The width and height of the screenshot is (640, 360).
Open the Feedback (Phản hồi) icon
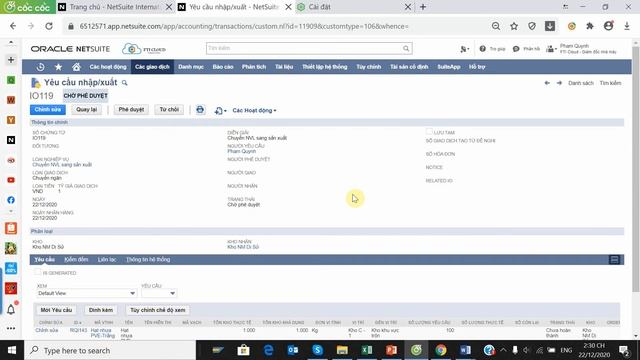point(516,49)
